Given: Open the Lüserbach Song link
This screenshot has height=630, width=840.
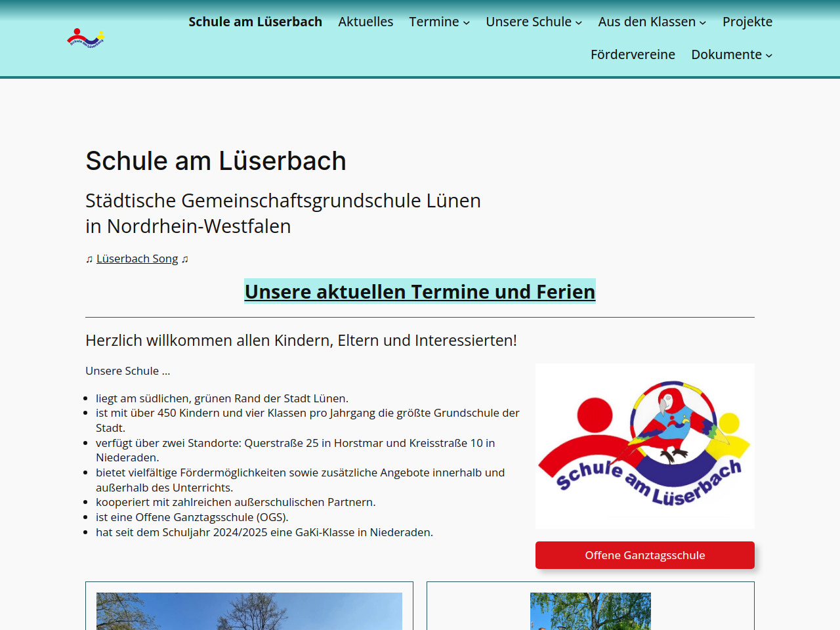Looking at the screenshot, I should pos(137,259).
